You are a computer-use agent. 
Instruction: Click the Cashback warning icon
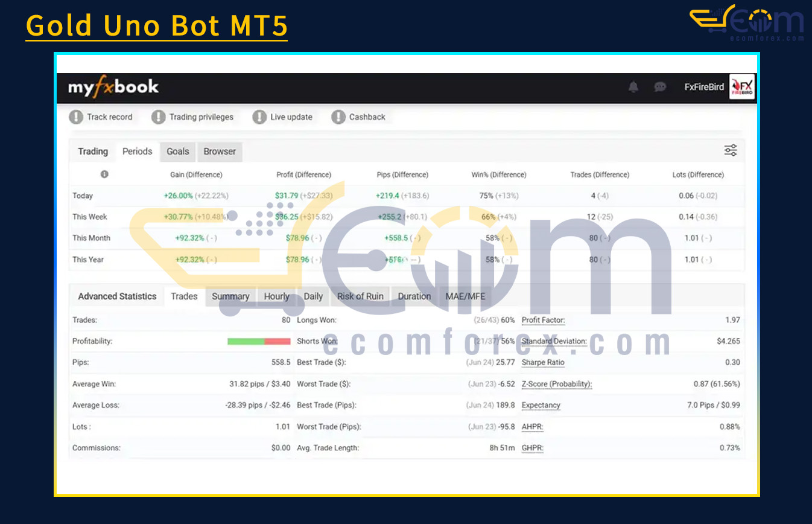coord(338,117)
